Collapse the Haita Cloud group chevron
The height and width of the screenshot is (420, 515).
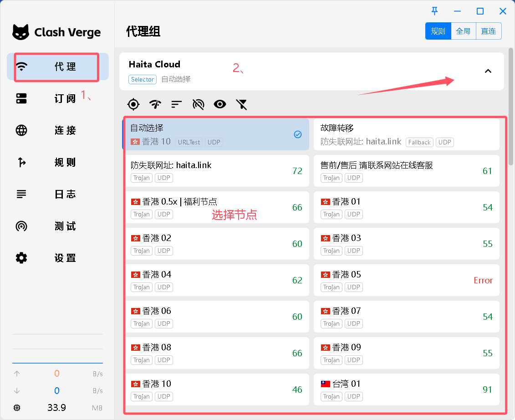(x=488, y=72)
